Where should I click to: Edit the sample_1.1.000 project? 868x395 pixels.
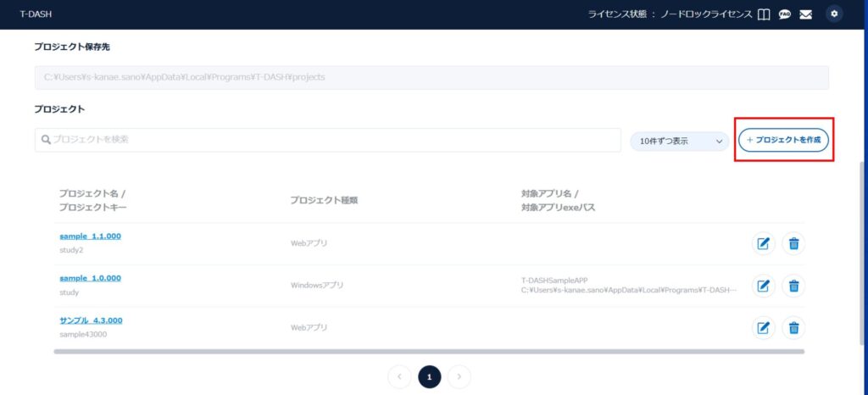point(764,243)
